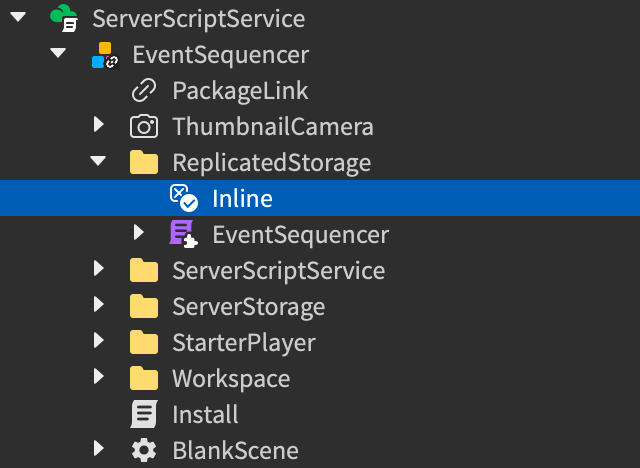Click the PackageLink chain icon

coord(144,91)
